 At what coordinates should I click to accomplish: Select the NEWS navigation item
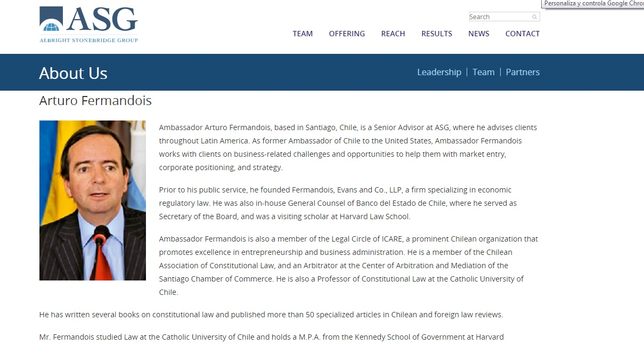coord(479,34)
